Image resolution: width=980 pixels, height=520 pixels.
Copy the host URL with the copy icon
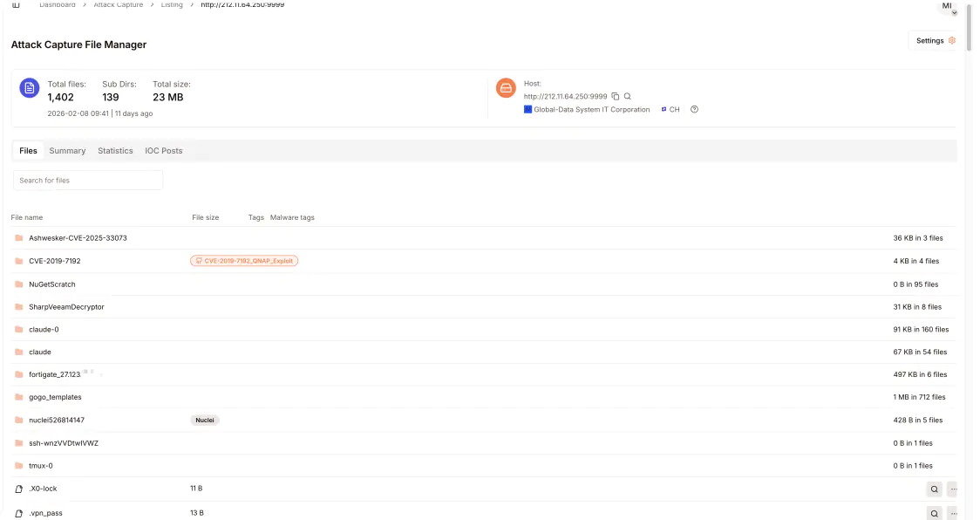(616, 96)
